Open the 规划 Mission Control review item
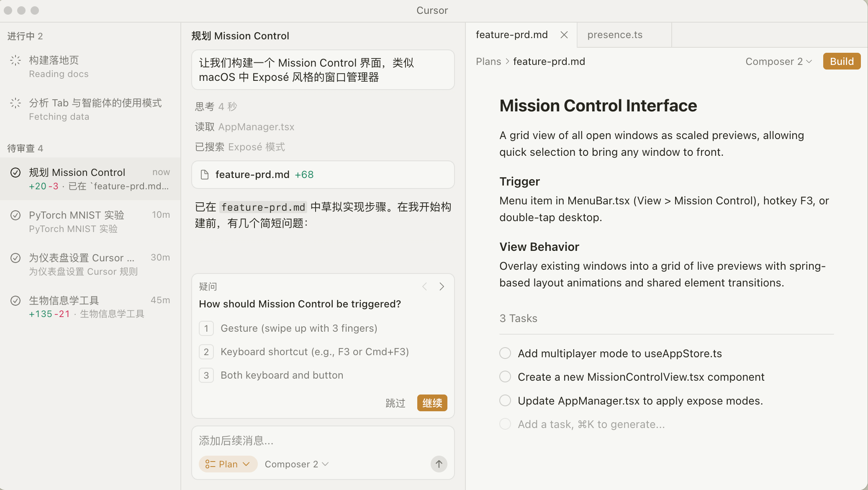Screen dimensions: 868x490 coord(90,179)
